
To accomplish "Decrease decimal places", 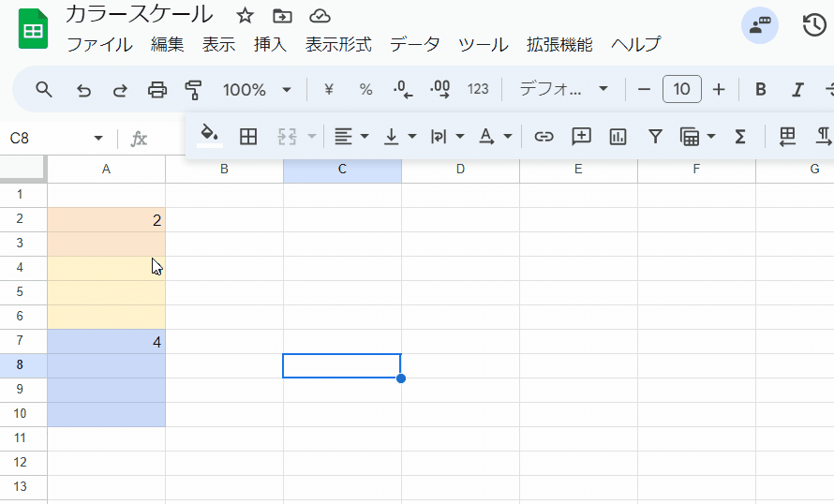I will 403,89.
